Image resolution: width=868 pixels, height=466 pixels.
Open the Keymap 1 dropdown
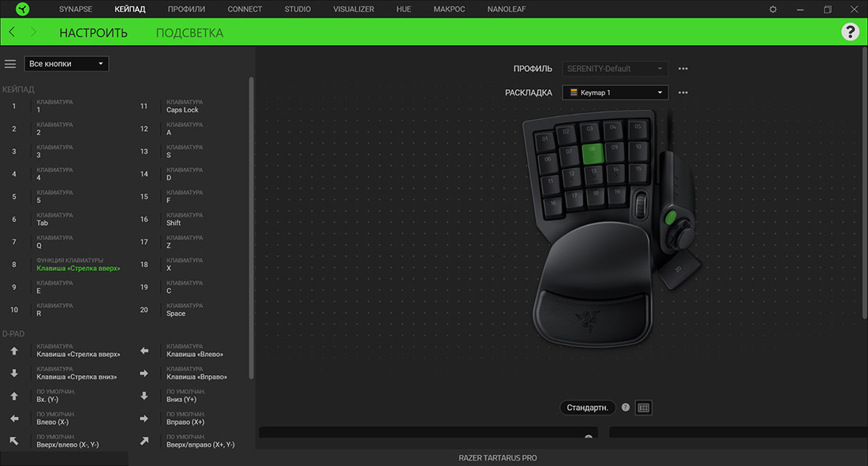(615, 92)
